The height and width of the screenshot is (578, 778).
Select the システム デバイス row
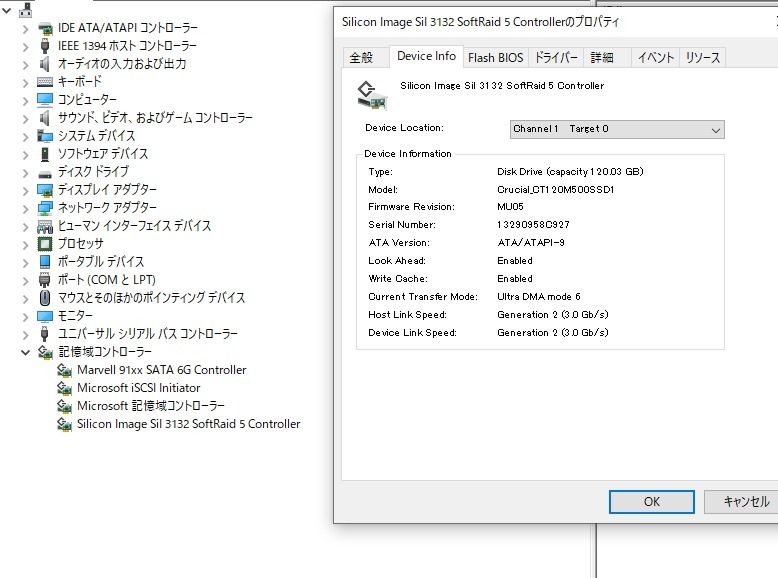pos(96,136)
